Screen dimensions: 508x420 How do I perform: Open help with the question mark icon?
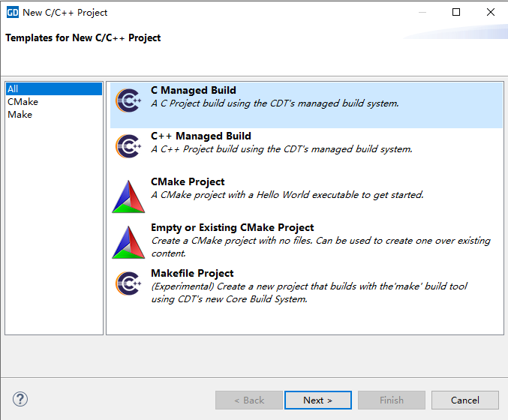(20, 399)
